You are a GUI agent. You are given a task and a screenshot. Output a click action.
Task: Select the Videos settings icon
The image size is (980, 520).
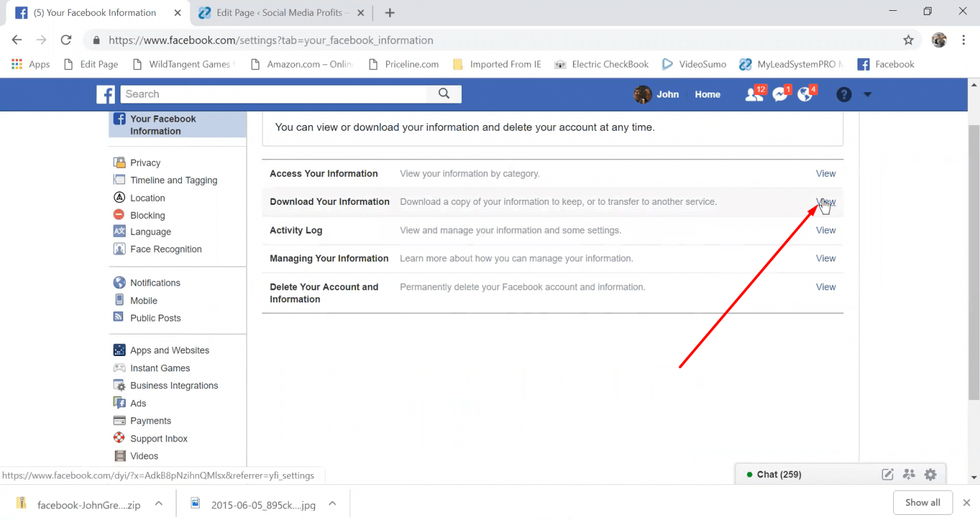click(x=119, y=456)
